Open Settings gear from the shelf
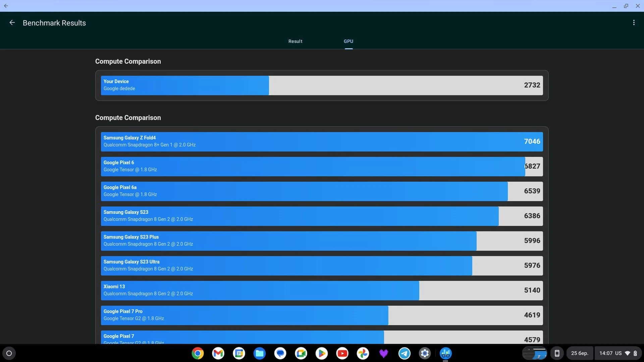644x362 pixels. [x=425, y=353]
